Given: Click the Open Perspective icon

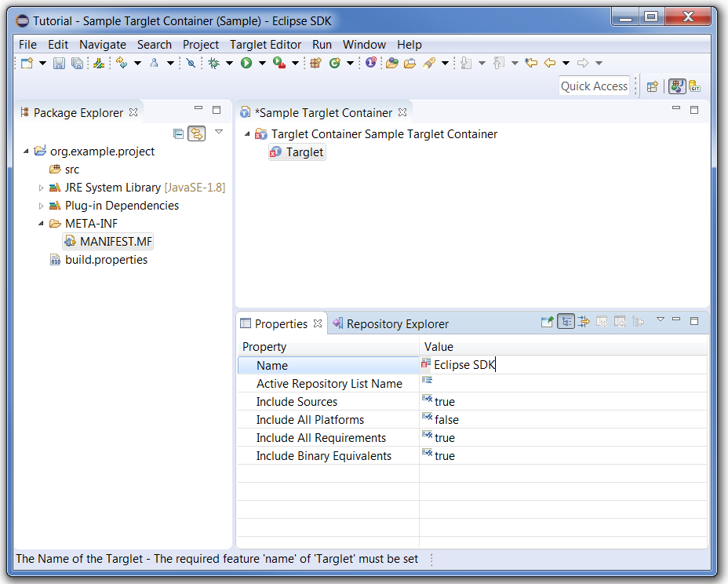Looking at the screenshot, I should [x=653, y=86].
